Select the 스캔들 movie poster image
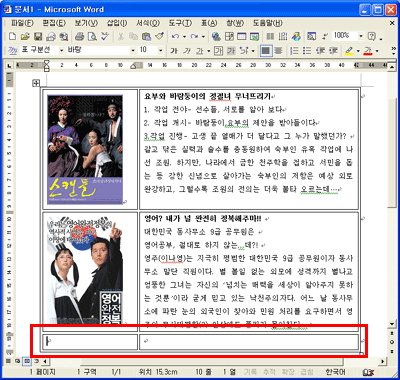 (85, 150)
